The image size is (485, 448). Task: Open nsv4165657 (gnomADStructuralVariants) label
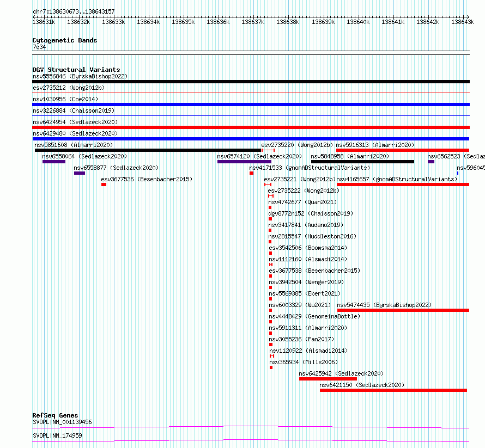coord(397,179)
